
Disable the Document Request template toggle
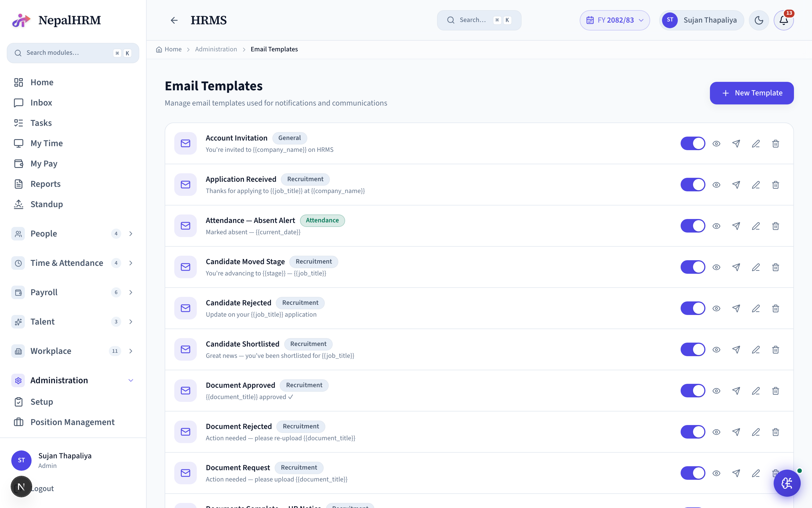click(x=692, y=473)
